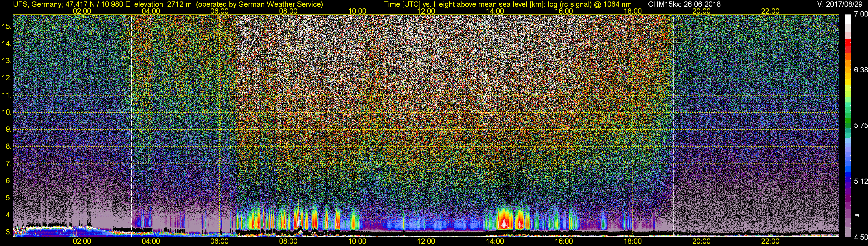
Task: Pick the 9 km height axis label
Action: click(x=8, y=129)
